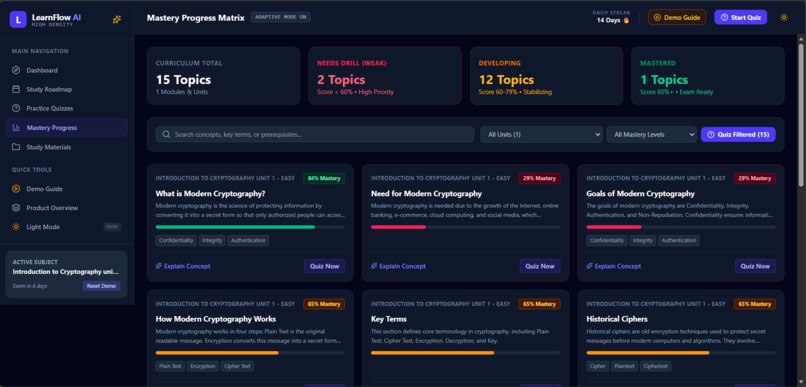Click the Quiz Filtered (15) button
The width and height of the screenshot is (806, 387).
[738, 135]
